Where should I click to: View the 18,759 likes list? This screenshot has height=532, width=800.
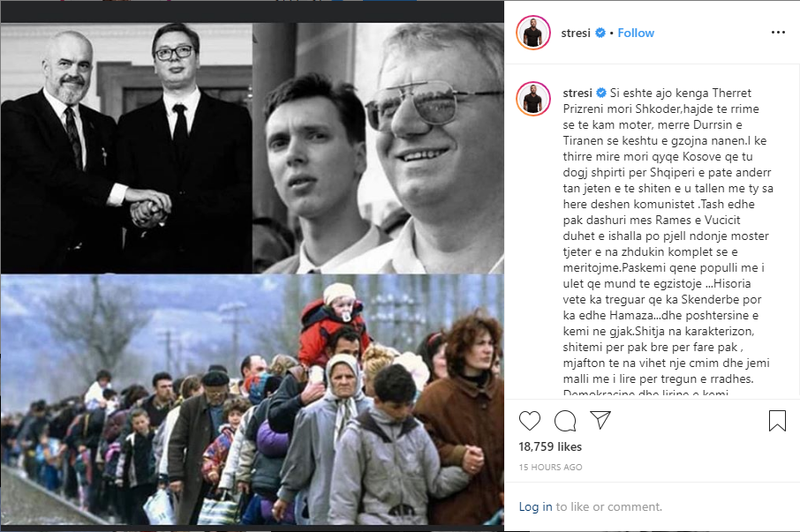pyautogui.click(x=550, y=447)
